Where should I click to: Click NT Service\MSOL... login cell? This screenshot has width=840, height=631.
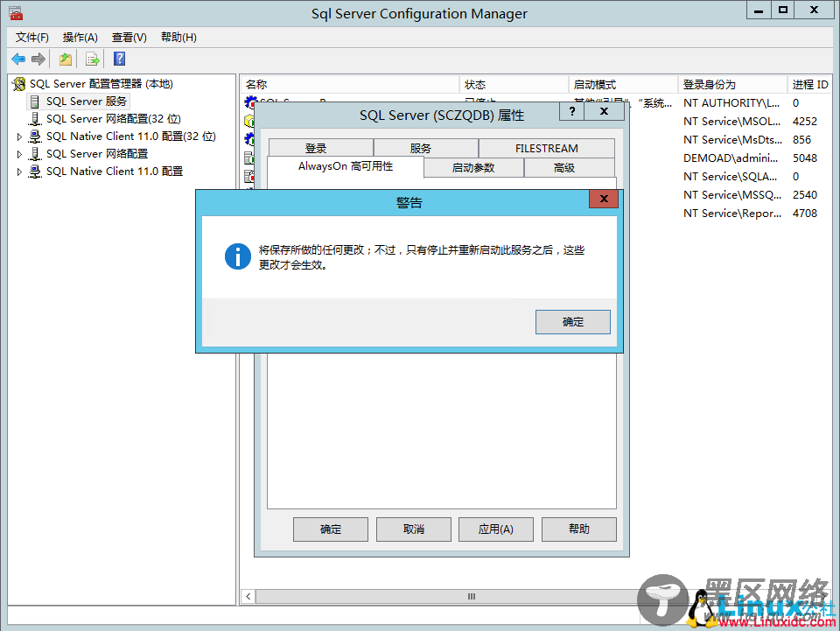point(731,122)
